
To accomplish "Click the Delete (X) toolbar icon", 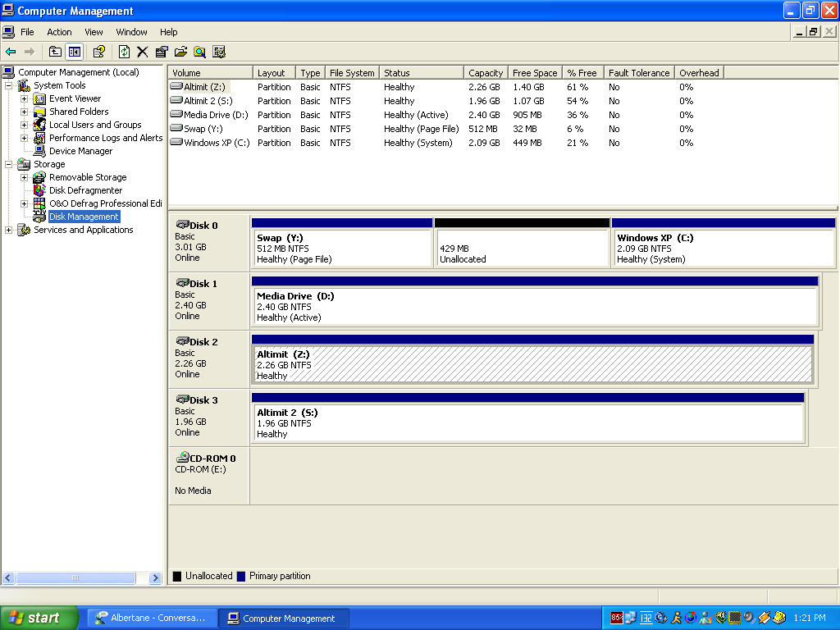I will point(142,52).
